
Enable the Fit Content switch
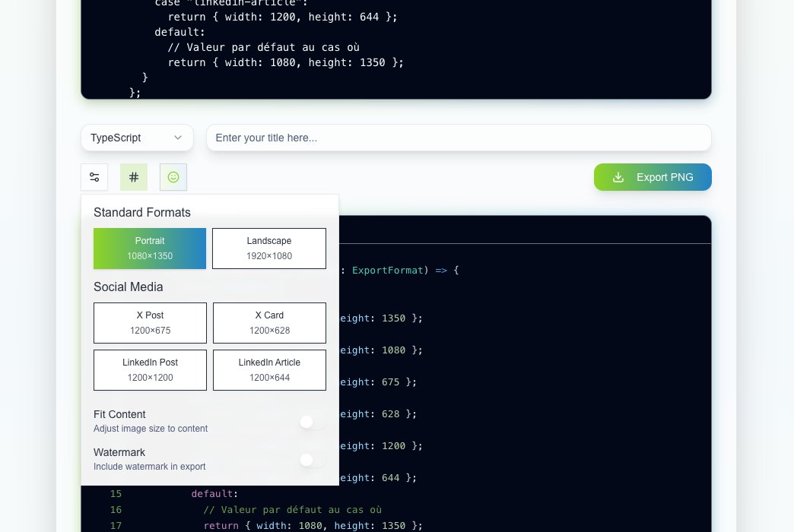click(x=313, y=422)
